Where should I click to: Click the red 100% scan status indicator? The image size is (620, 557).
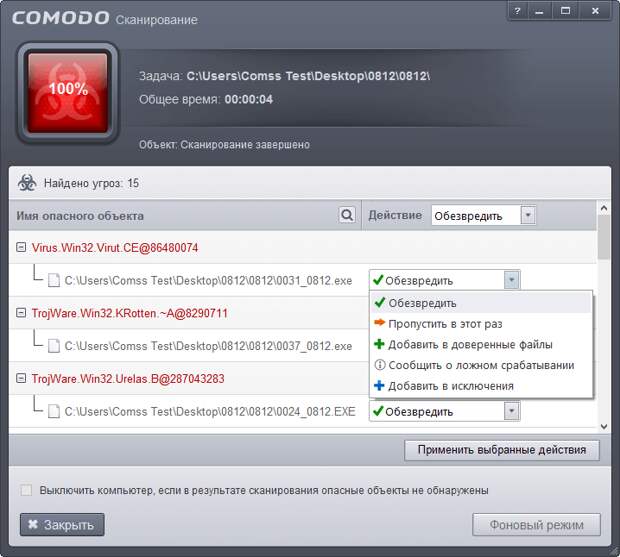pos(68,93)
